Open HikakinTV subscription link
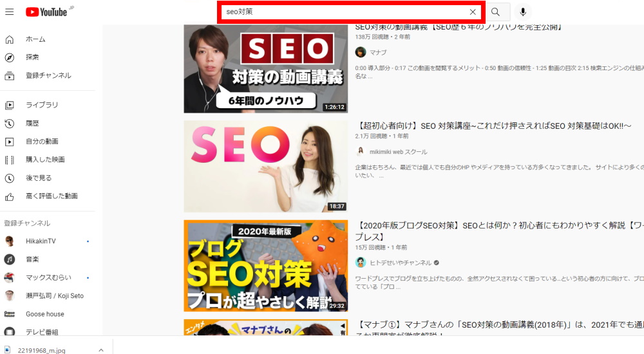This screenshot has width=644, height=354. click(41, 241)
